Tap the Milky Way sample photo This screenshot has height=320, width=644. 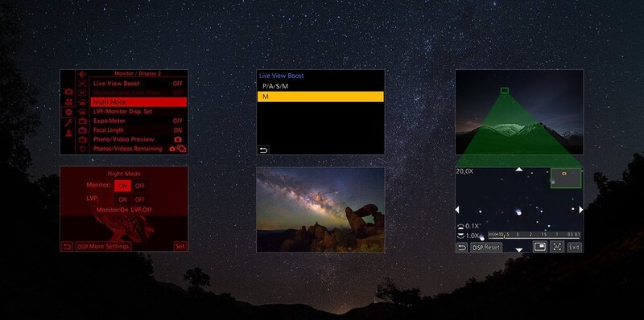click(x=320, y=210)
